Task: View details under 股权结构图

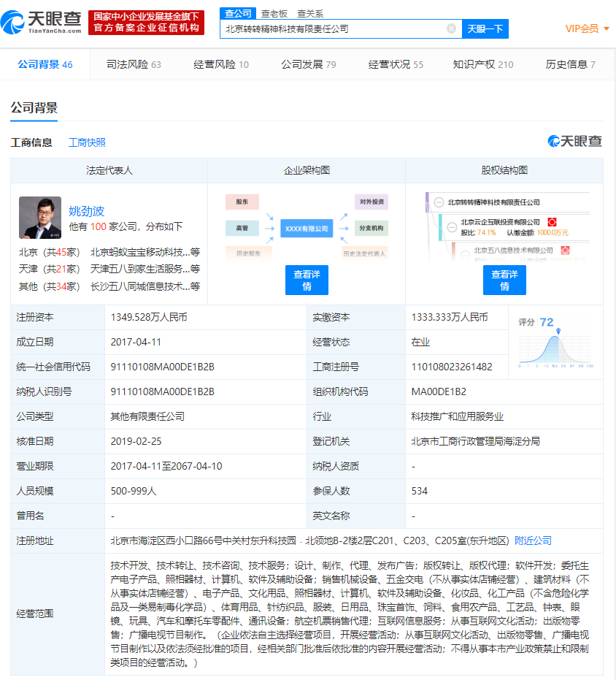Action: 504,280
